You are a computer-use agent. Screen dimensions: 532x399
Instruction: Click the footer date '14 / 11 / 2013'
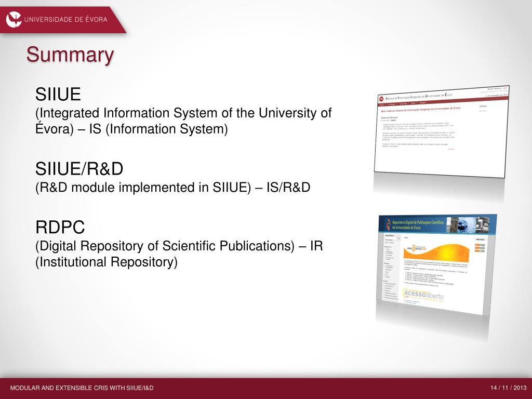click(x=509, y=388)
